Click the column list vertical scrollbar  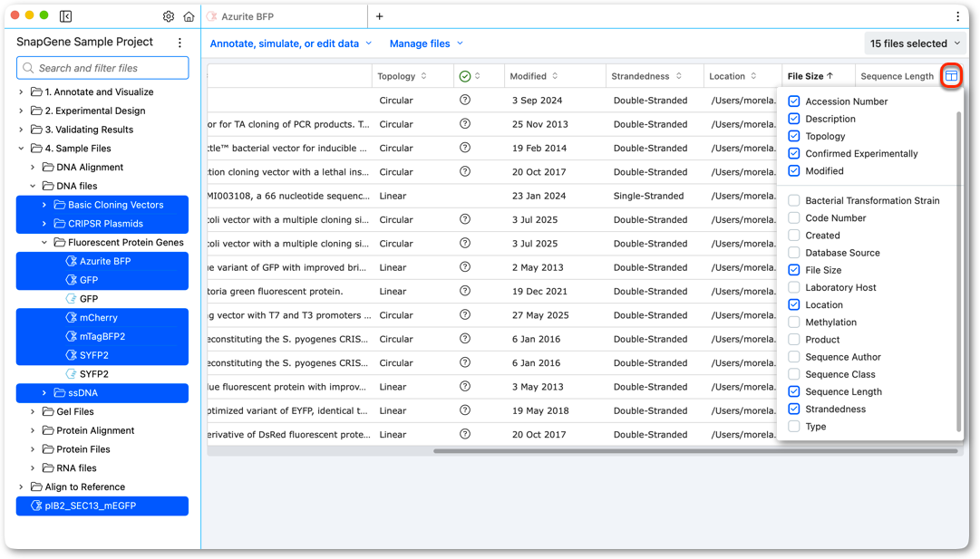click(959, 272)
